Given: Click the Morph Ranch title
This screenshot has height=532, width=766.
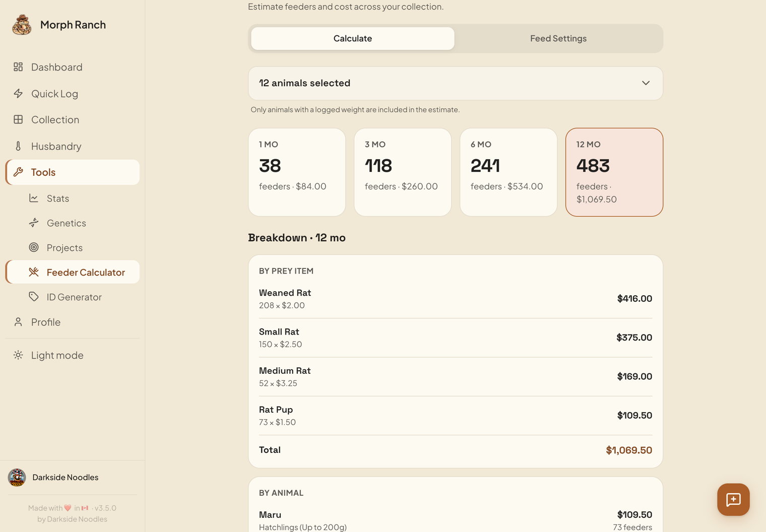Looking at the screenshot, I should pyautogui.click(x=73, y=25).
